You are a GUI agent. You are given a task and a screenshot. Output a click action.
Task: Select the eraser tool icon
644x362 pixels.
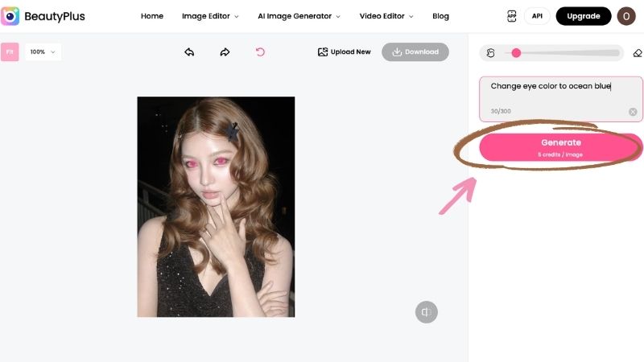[x=638, y=53]
